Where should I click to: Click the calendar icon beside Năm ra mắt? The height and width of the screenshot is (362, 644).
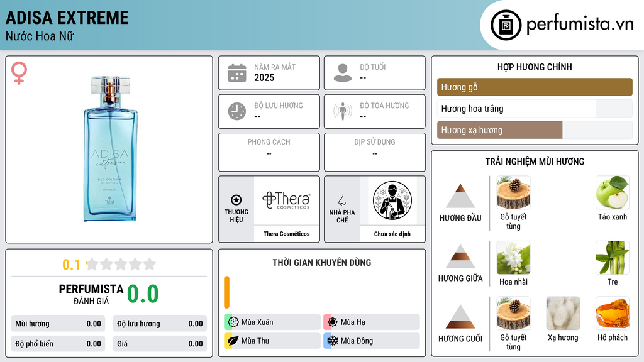[x=237, y=73]
